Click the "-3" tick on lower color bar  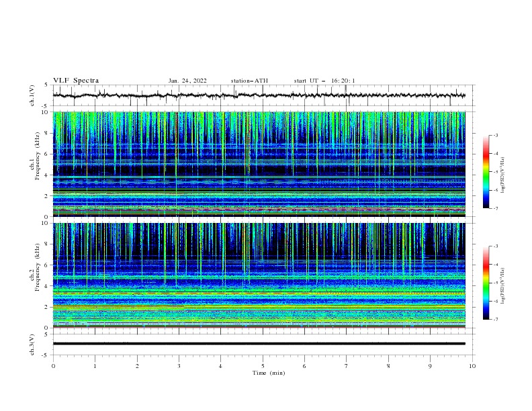(x=495, y=246)
